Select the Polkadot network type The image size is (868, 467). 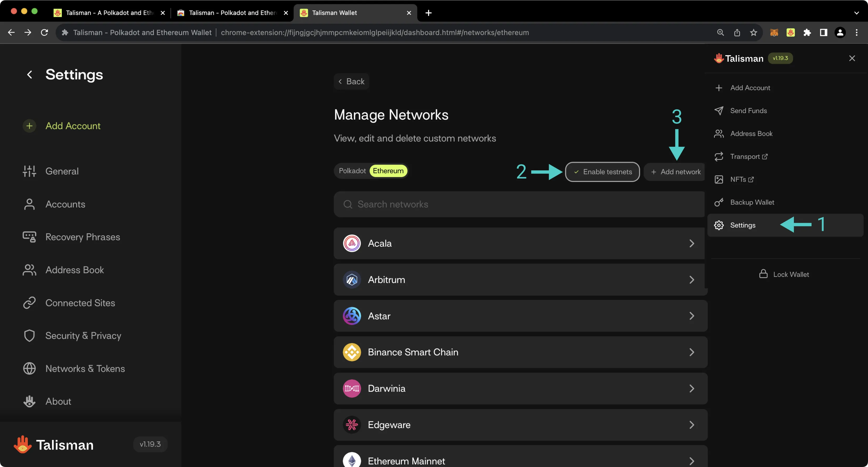pos(352,171)
